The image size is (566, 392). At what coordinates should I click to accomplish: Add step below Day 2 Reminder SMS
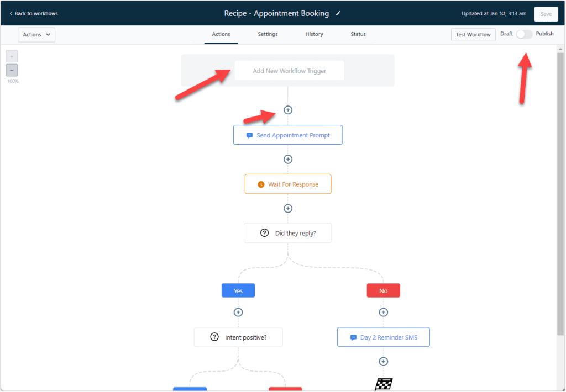click(384, 361)
